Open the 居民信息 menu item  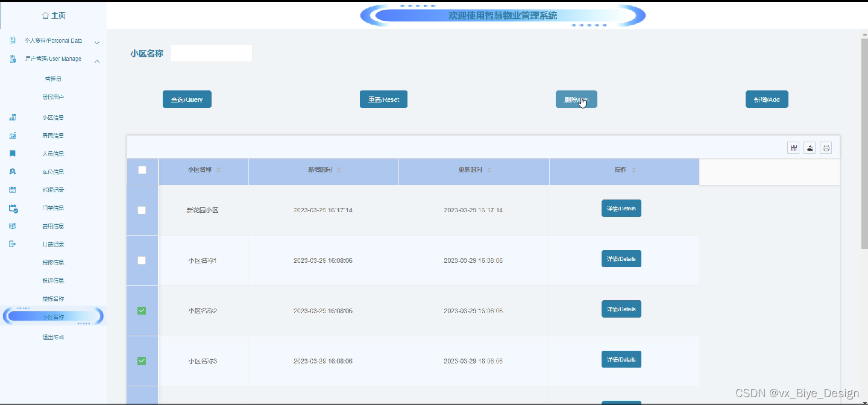pyautogui.click(x=53, y=136)
